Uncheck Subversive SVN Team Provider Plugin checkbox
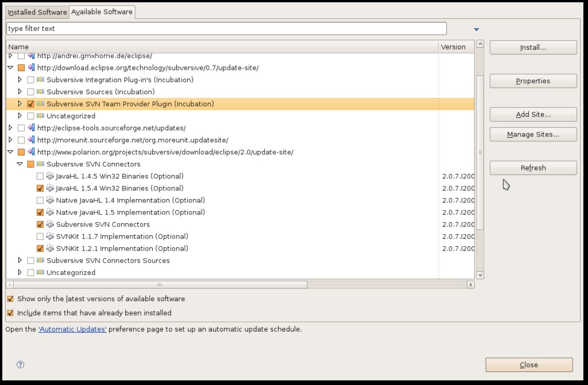This screenshot has height=385, width=588. coord(31,104)
